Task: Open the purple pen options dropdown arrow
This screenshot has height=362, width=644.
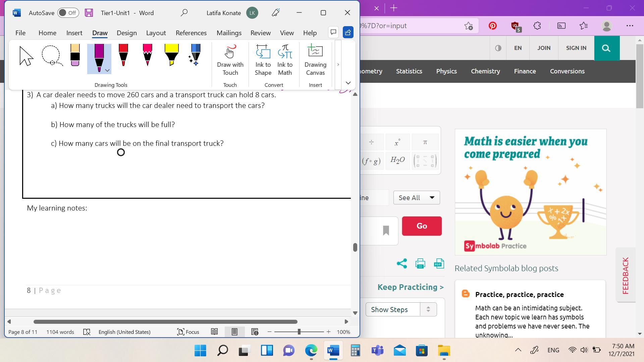Action: (107, 70)
